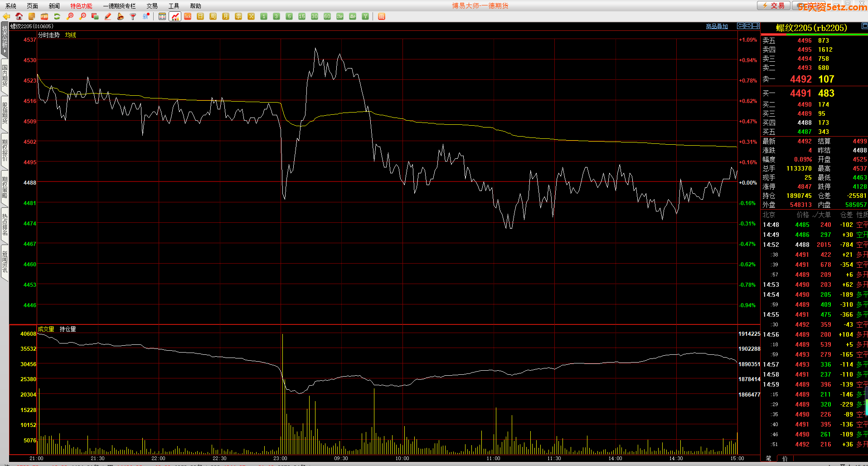
Task: Switch to 持仓量 indicator label
Action: 68,329
